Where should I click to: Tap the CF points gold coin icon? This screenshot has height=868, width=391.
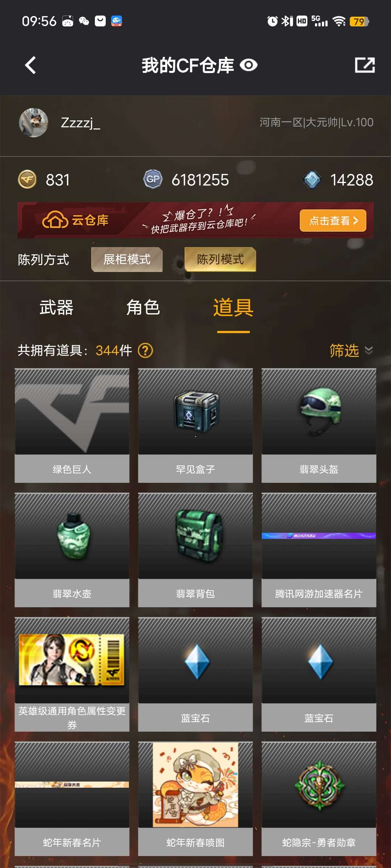pyautogui.click(x=27, y=179)
